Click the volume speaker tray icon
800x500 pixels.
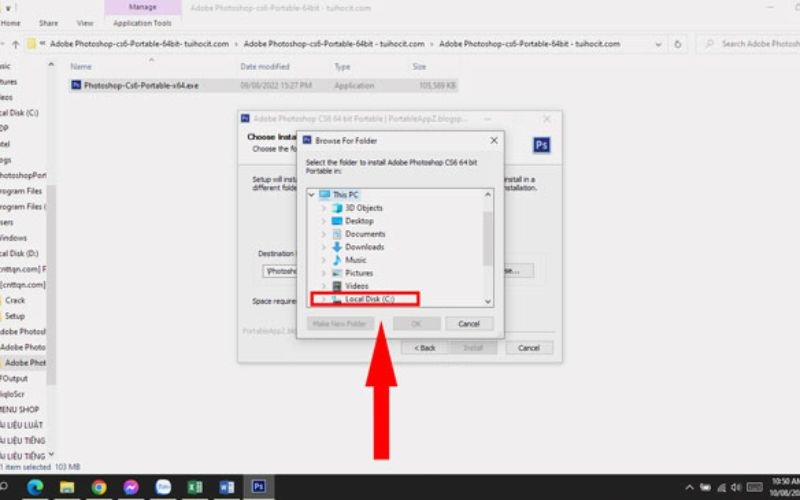click(x=735, y=488)
